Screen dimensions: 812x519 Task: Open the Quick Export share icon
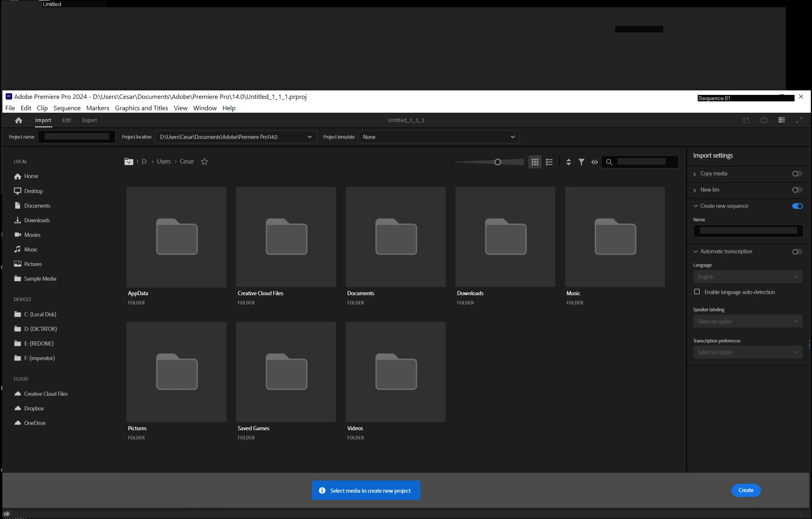[764, 120]
